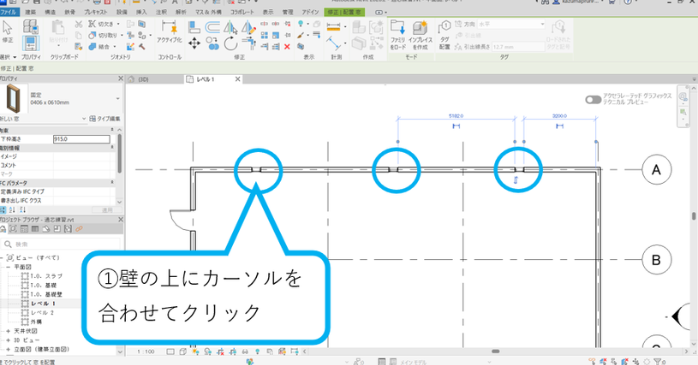Click the Project Browser 検索 search field
The image size is (698, 365).
point(61,244)
